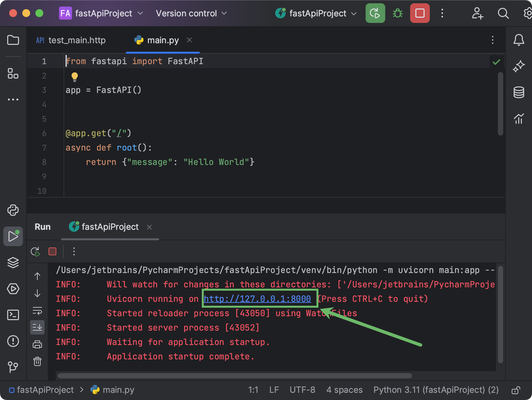The image size is (532, 400).
Task: Run fastApiProject with the green play button
Action: pos(375,13)
